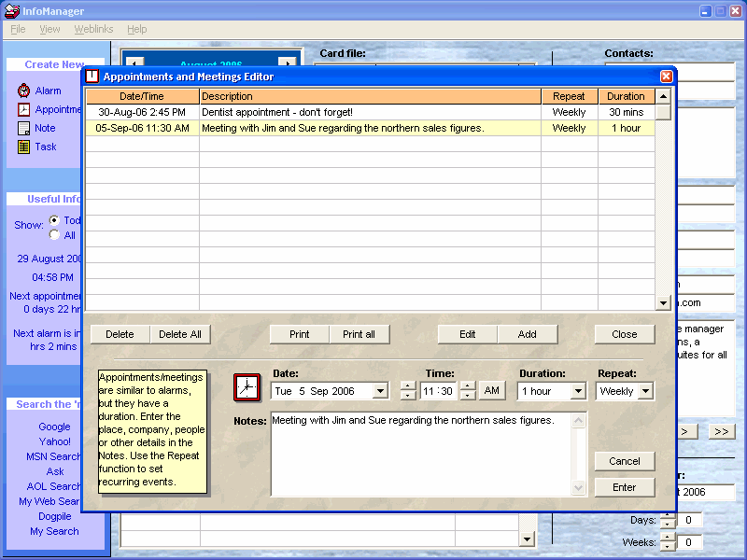Click the red clock icon beside Date
Image resolution: width=747 pixels, height=560 pixels.
click(247, 386)
